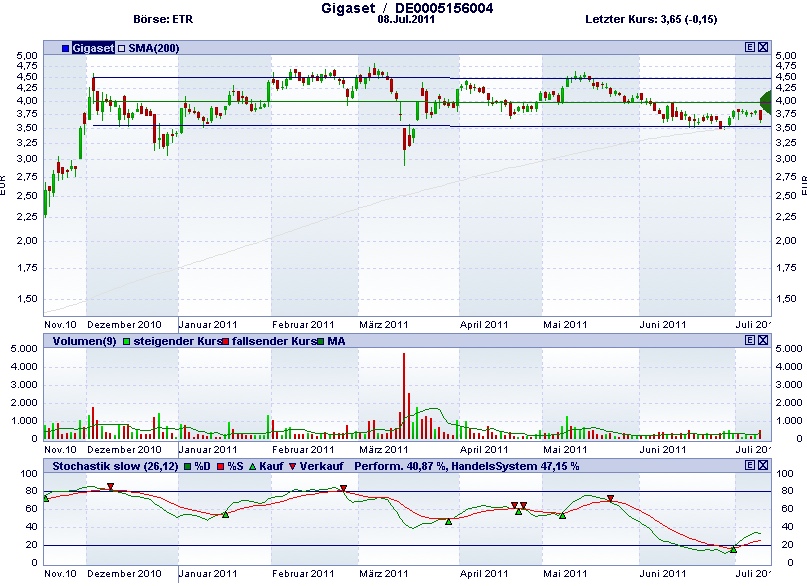Click the Verkauf marker in early December 2010
The width and height of the screenshot is (807, 586).
point(110,487)
